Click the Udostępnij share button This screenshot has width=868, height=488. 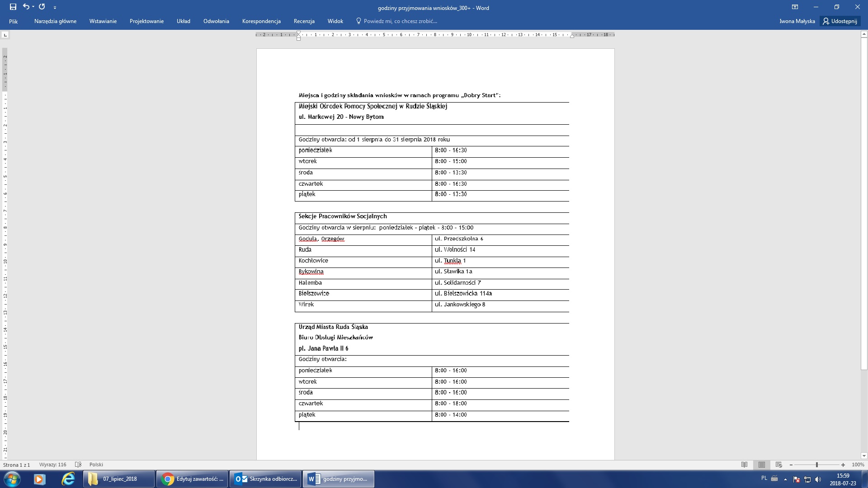[840, 21]
